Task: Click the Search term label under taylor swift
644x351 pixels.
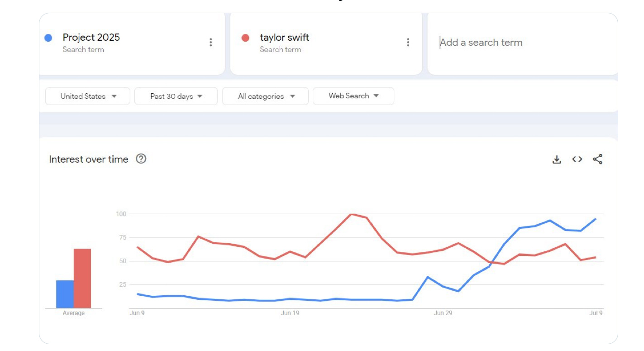Action: (x=280, y=50)
